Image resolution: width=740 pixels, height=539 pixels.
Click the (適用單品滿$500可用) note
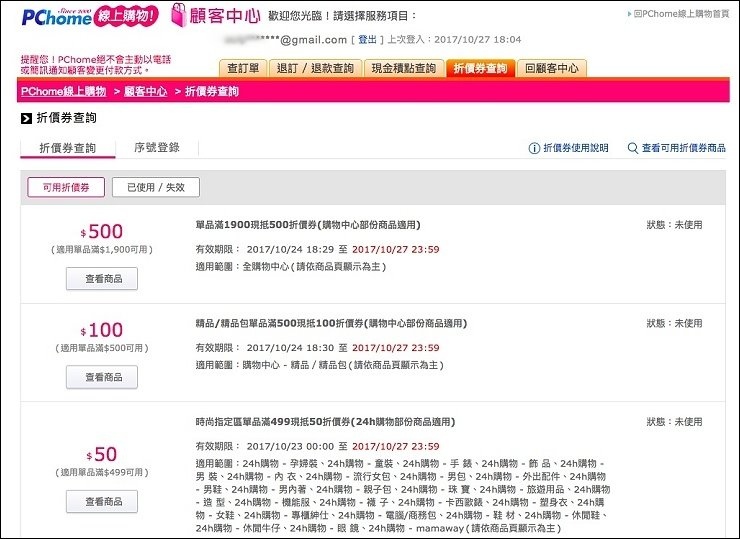coord(102,348)
